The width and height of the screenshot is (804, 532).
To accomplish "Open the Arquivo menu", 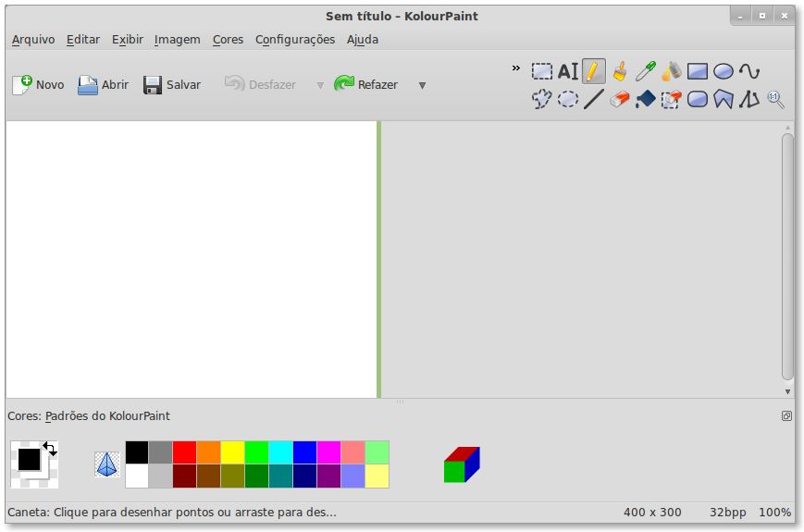I will (x=33, y=40).
